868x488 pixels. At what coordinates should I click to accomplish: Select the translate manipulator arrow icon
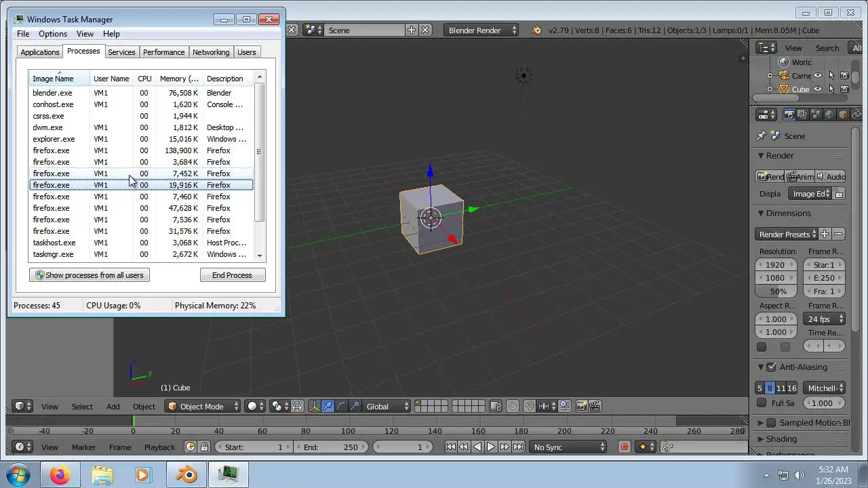point(328,406)
